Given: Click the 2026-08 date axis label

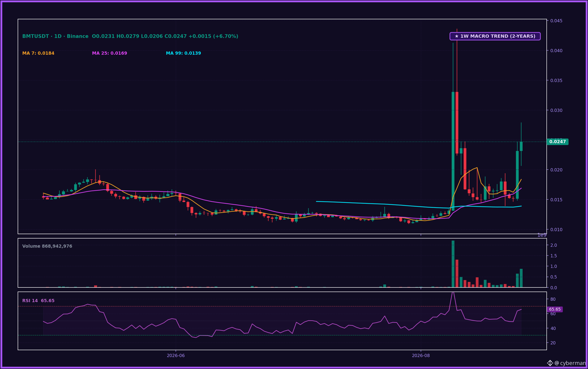Looking at the screenshot, I should [x=421, y=356].
